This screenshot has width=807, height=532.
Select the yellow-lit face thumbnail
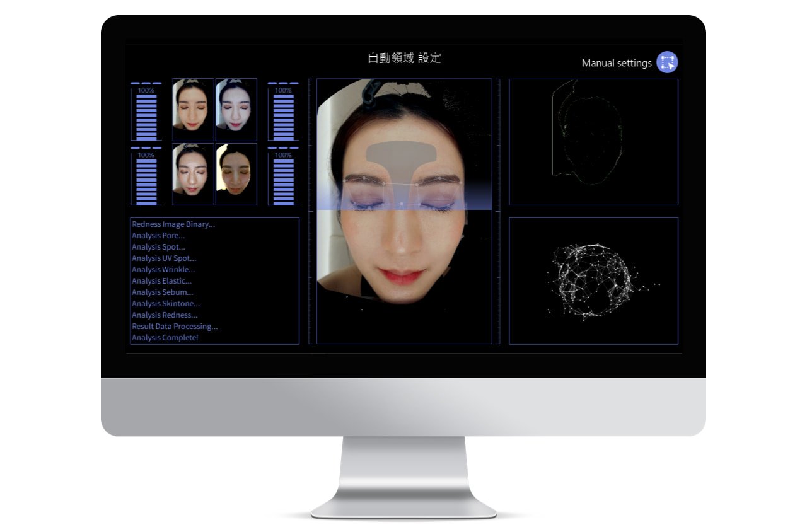[x=236, y=174]
